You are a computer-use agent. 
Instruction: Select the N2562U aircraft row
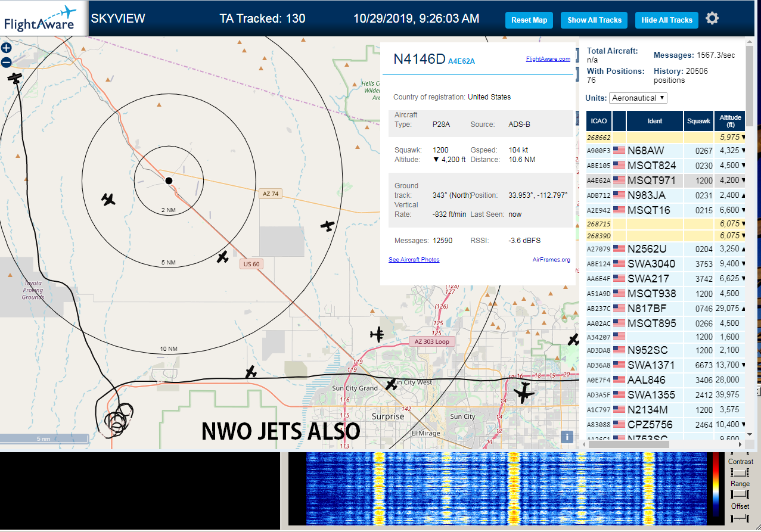tap(666, 249)
